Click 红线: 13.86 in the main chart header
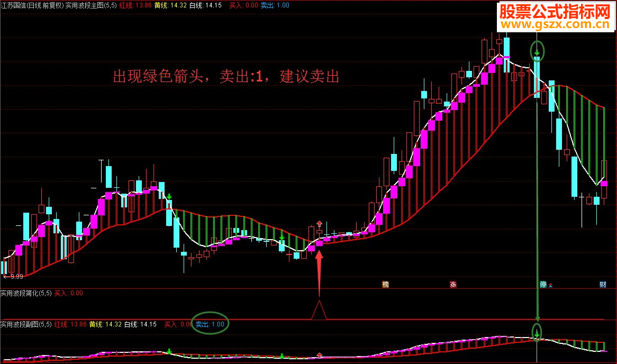Viewport: 617px width, 364px height. 135,5
